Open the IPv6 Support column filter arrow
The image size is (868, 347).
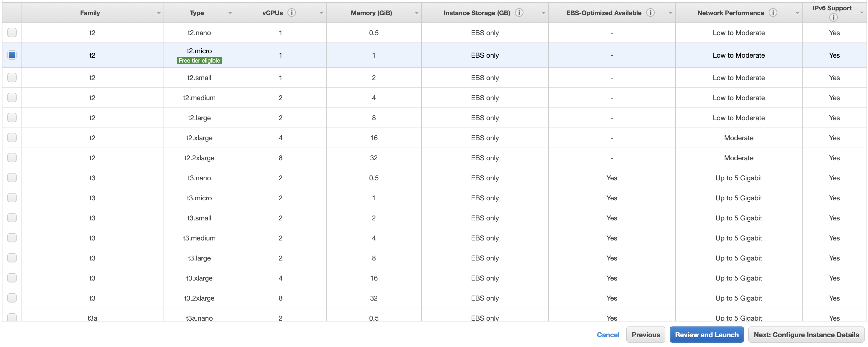862,12
